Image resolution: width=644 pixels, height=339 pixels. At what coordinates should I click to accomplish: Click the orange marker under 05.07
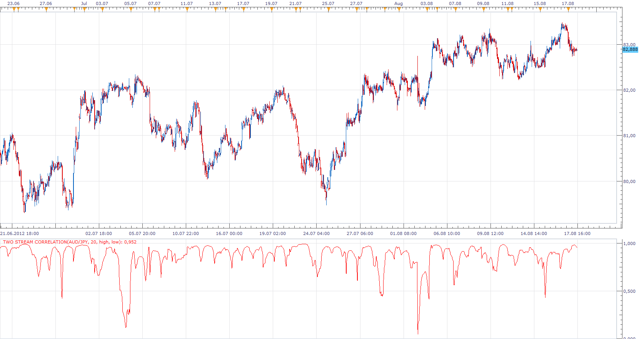(x=131, y=9)
